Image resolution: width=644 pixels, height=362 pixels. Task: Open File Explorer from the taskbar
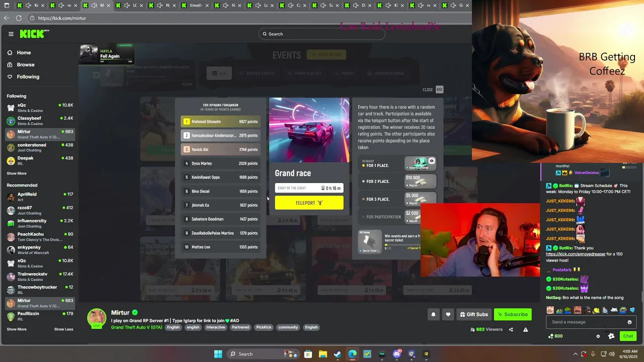[x=323, y=354]
